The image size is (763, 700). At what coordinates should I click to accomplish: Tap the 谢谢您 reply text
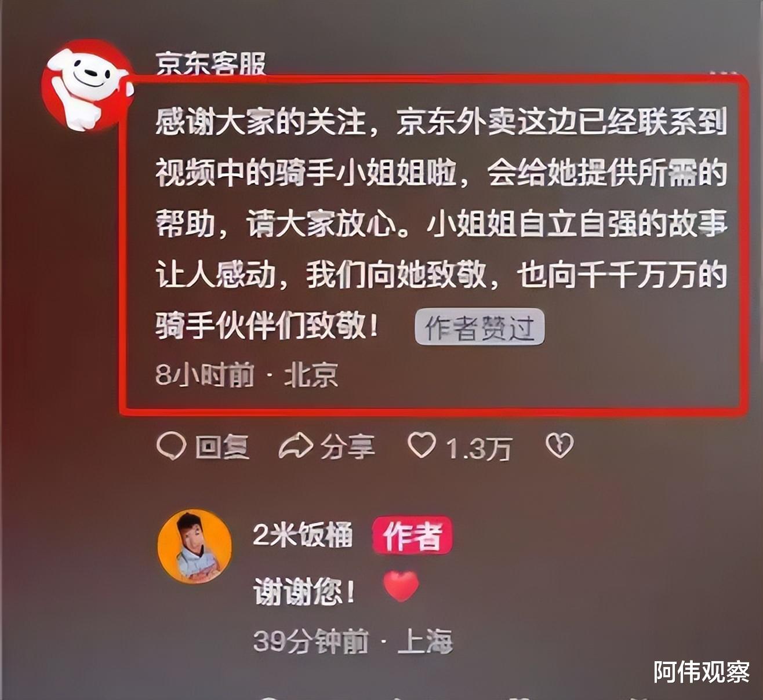click(304, 592)
